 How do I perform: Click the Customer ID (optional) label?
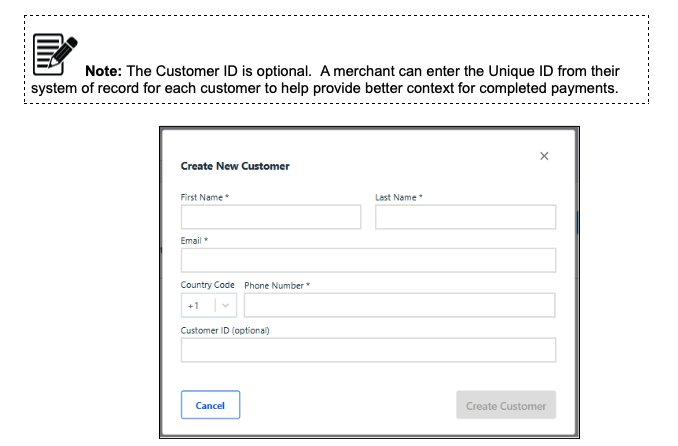pyautogui.click(x=225, y=330)
